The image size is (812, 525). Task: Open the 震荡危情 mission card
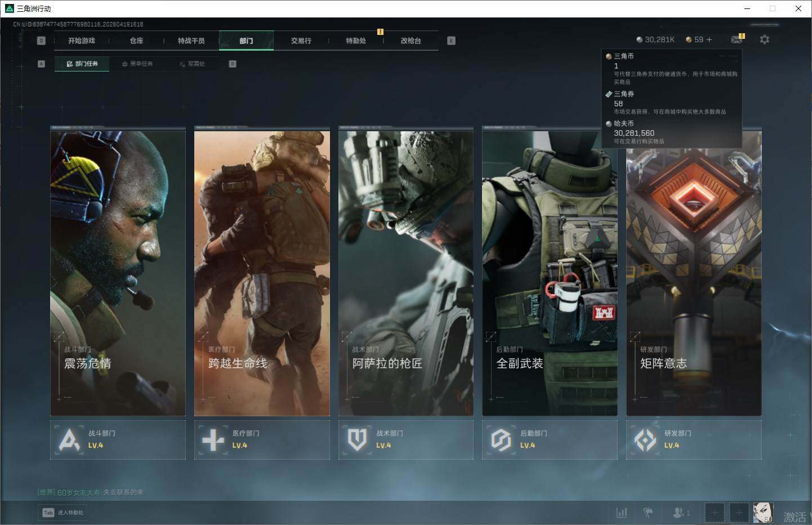118,272
